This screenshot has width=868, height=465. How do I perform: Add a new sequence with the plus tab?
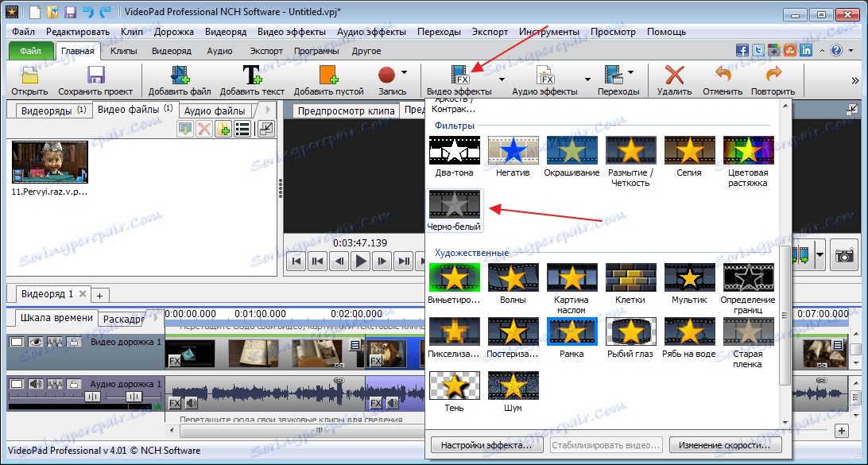pyautogui.click(x=100, y=294)
